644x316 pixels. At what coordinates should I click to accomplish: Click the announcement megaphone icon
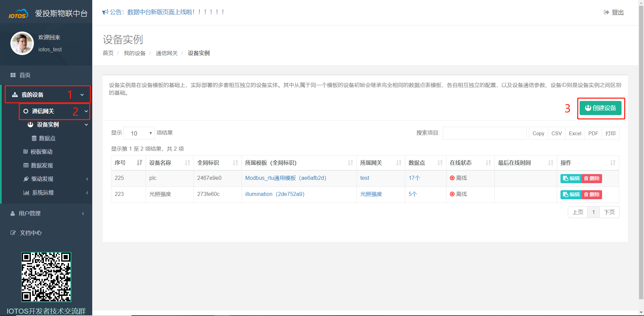pos(105,12)
